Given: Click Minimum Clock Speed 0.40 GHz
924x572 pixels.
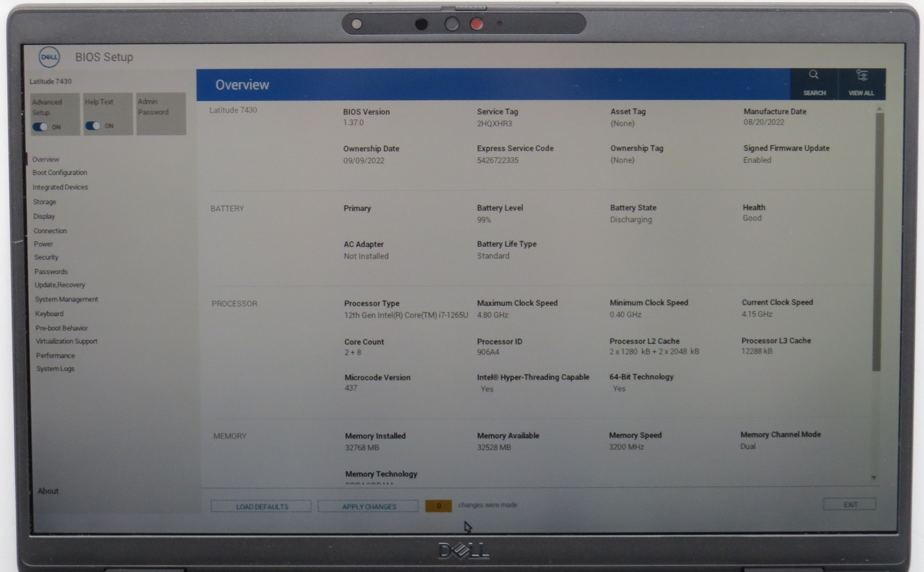Looking at the screenshot, I should (x=625, y=315).
